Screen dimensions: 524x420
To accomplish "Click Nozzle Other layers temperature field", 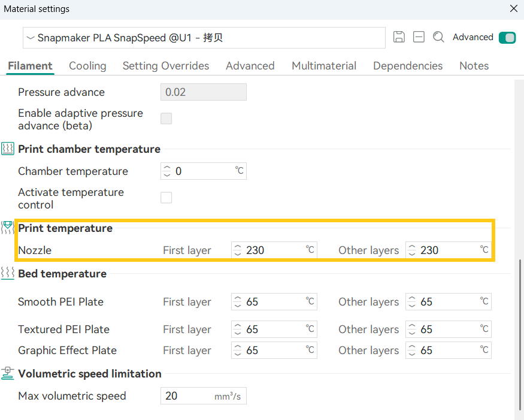I will pos(449,250).
